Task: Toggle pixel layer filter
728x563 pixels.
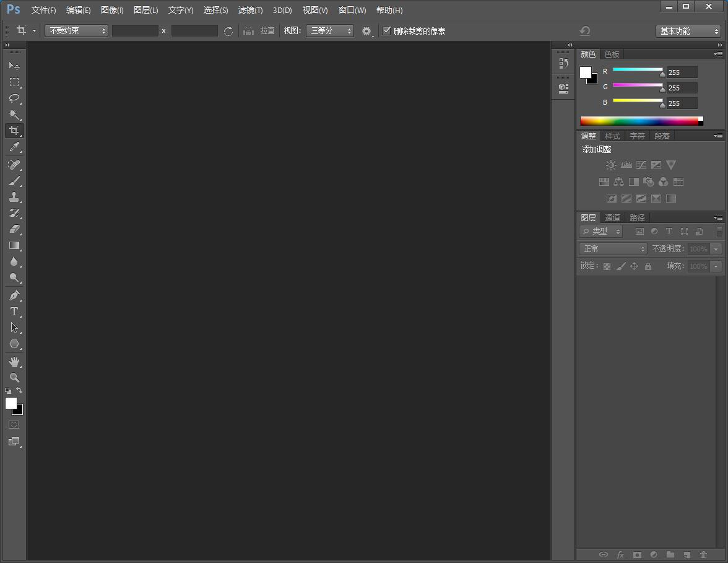Action: tap(640, 232)
